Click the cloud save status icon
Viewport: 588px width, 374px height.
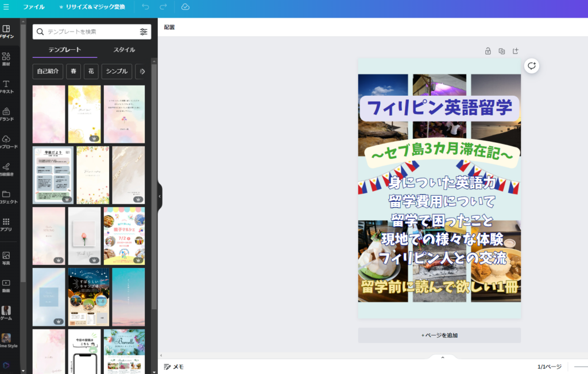click(185, 7)
